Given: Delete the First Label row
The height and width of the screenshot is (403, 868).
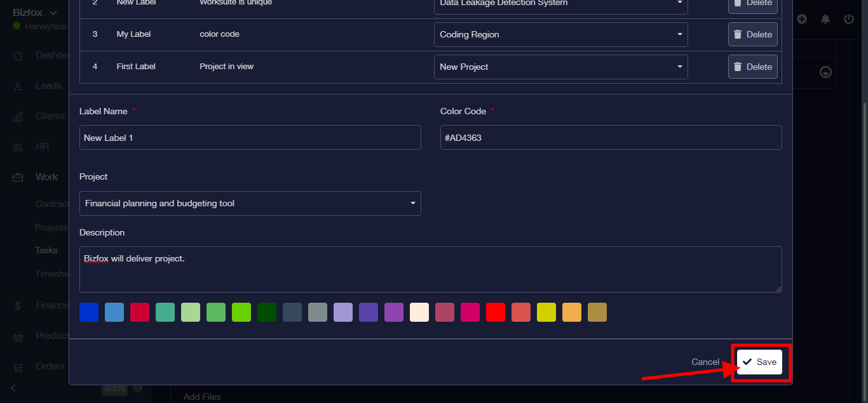Looking at the screenshot, I should point(752,67).
